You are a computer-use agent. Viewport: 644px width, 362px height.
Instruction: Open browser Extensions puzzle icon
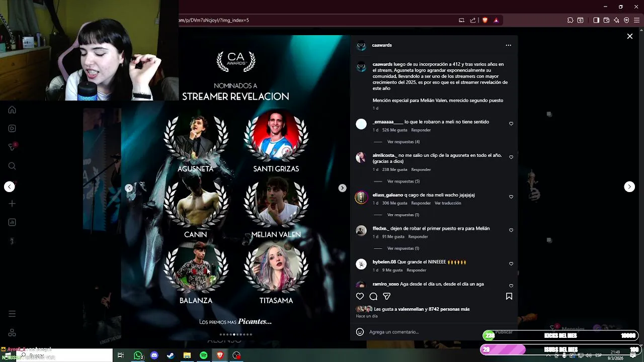[570, 20]
